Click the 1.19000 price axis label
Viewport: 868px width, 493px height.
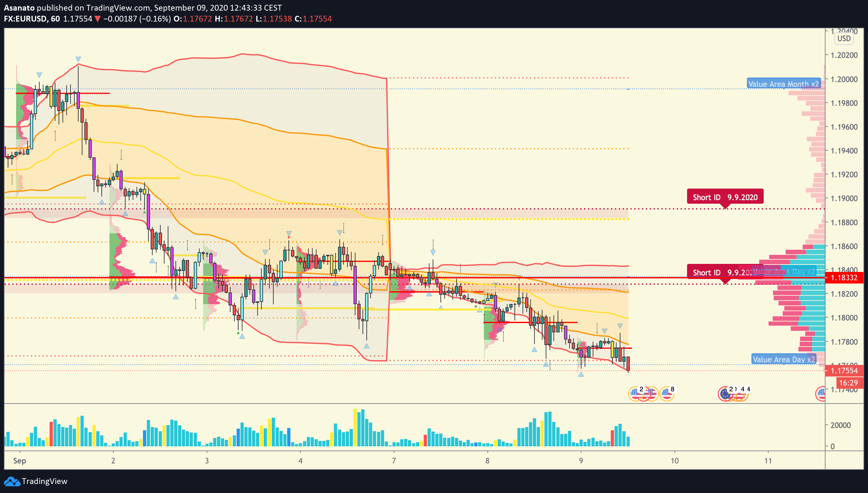tap(844, 199)
